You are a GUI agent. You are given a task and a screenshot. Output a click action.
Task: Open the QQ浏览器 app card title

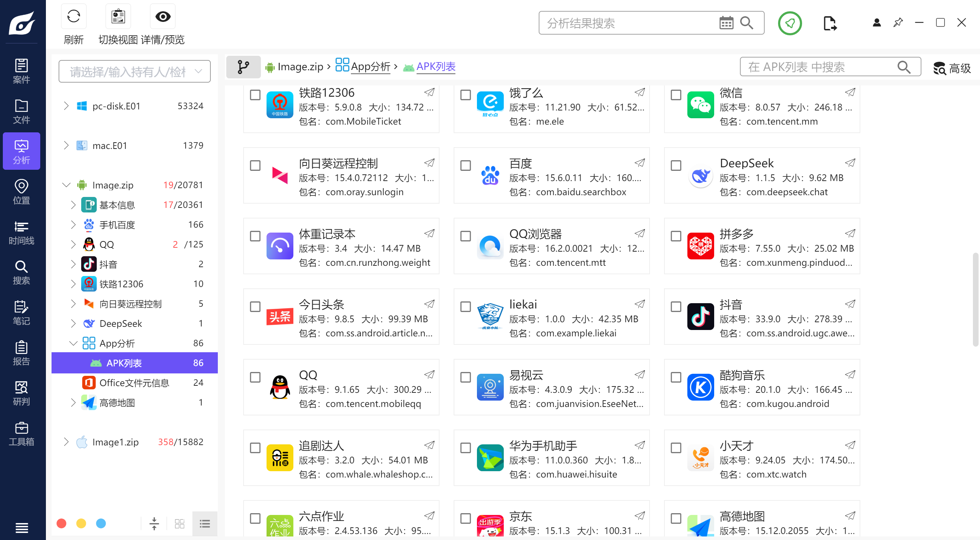pyautogui.click(x=535, y=234)
